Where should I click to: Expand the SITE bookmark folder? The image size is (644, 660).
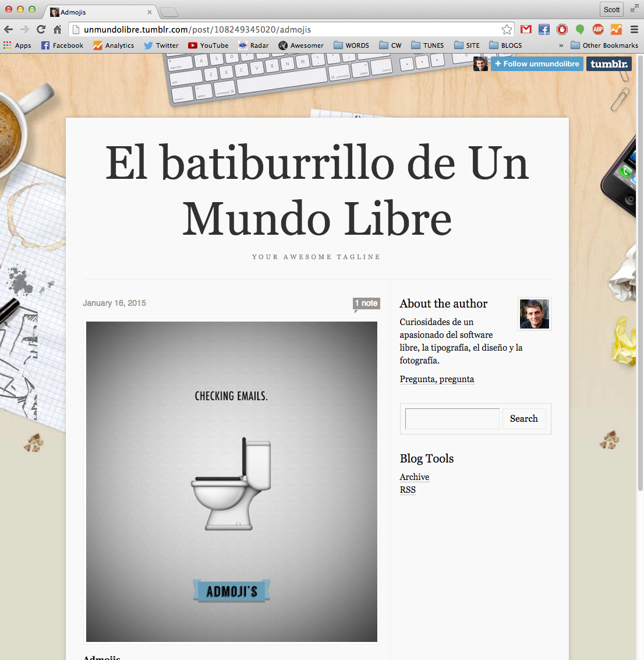(x=467, y=45)
